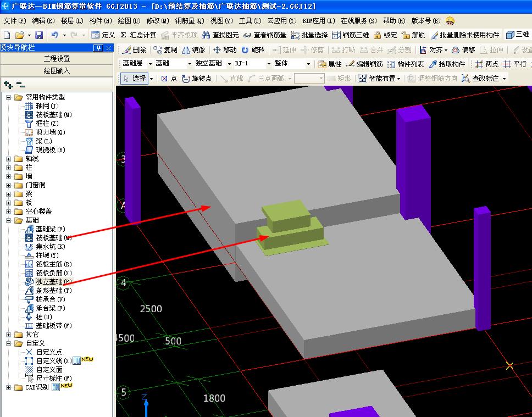Open 构件列表 component list
The image size is (532, 417).
click(406, 64)
